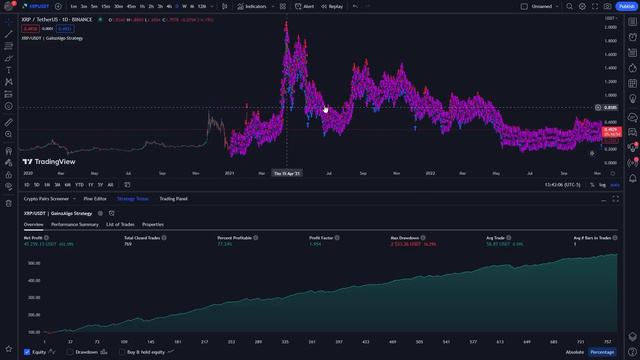Select the zoom in tool

tap(9, 134)
